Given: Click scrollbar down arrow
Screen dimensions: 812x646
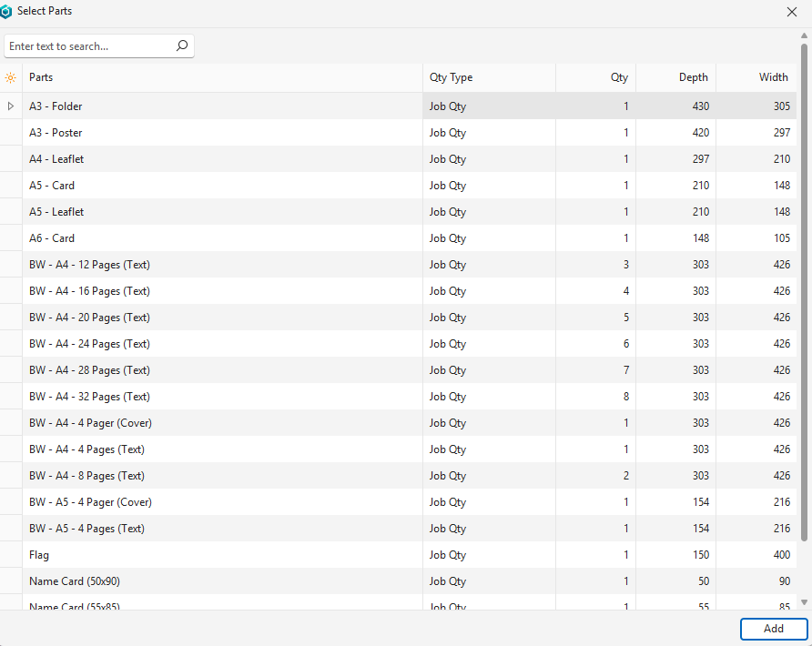Looking at the screenshot, I should [x=804, y=602].
